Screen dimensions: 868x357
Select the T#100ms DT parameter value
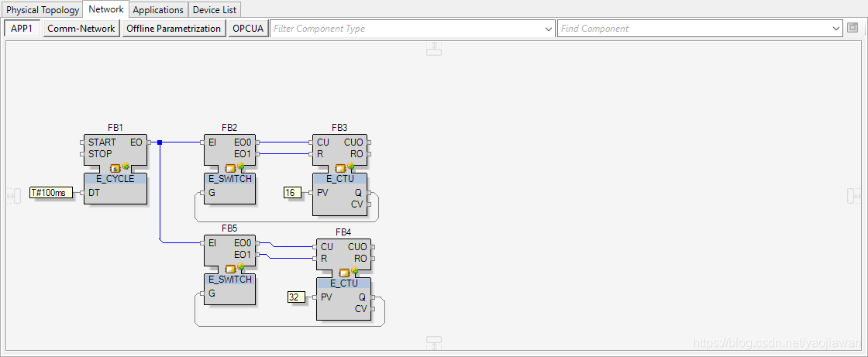click(48, 193)
